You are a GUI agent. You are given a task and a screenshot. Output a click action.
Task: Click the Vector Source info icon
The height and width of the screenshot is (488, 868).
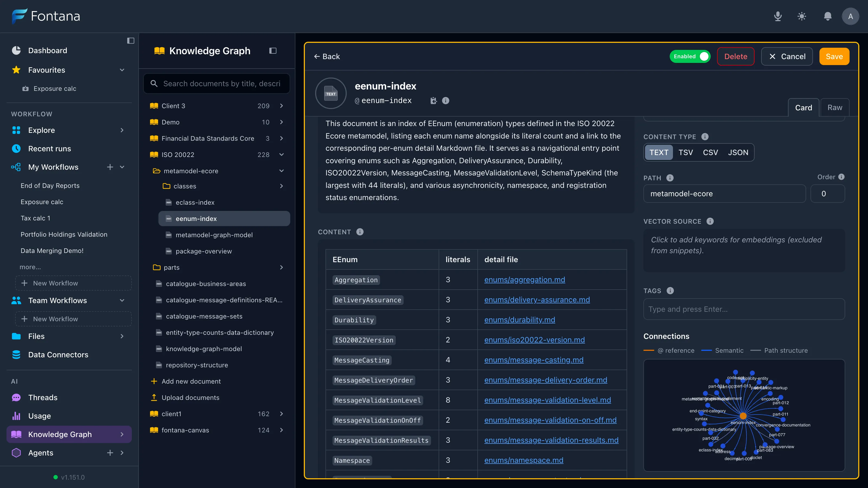(710, 221)
